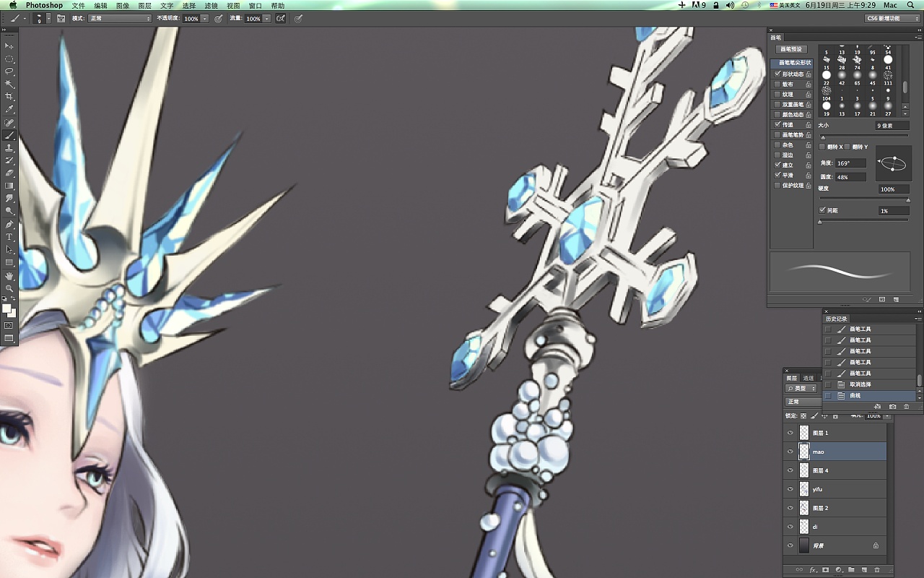924x578 pixels.
Task: Switch to the 通道 (Channels) tab
Action: coord(808,378)
